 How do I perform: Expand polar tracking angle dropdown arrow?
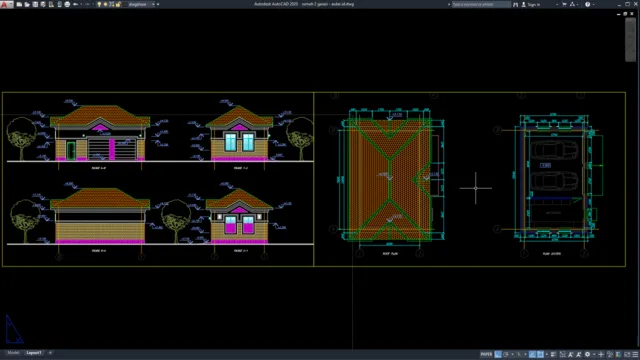pyautogui.click(x=512, y=354)
